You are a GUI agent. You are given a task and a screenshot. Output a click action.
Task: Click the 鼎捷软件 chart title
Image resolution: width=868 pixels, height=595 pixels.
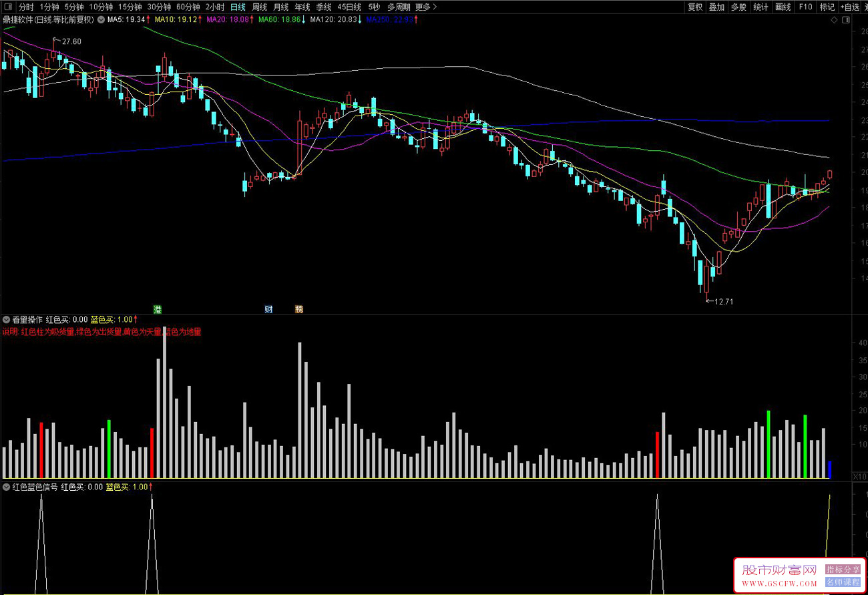49,19
